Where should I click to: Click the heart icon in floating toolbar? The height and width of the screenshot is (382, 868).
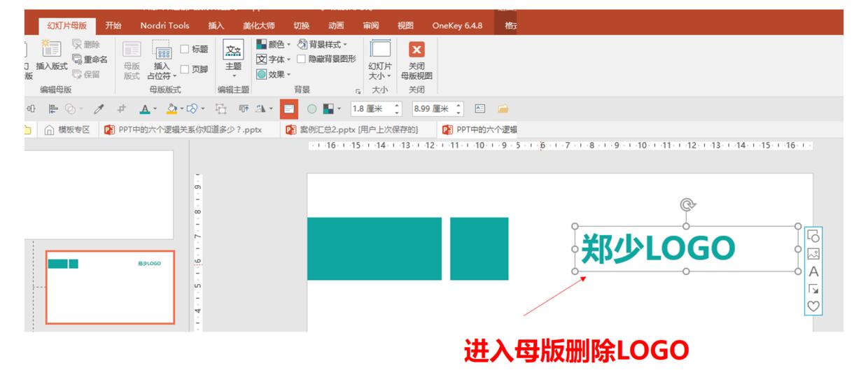point(813,306)
